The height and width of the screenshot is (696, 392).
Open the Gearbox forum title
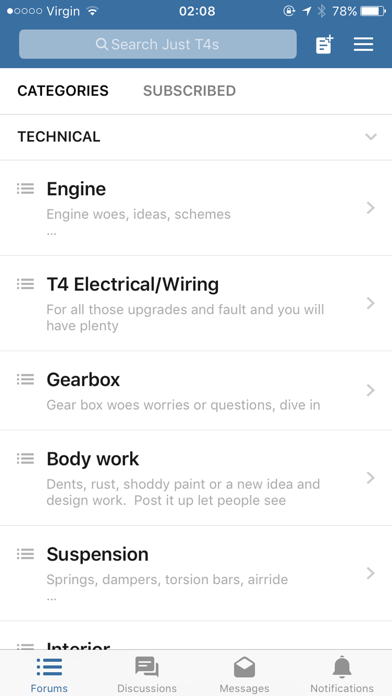[83, 380]
